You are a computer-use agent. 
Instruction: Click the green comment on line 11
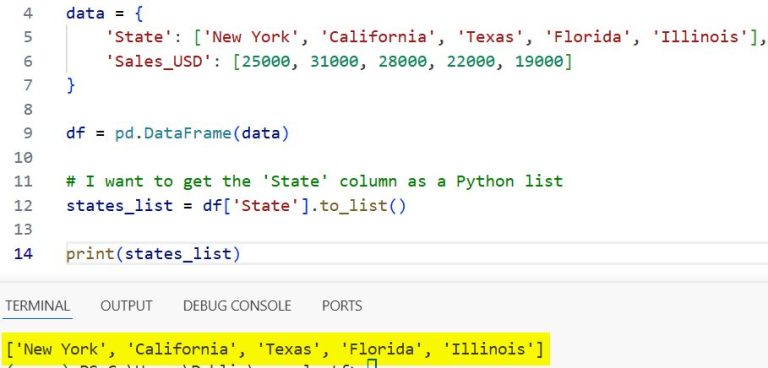pos(314,181)
